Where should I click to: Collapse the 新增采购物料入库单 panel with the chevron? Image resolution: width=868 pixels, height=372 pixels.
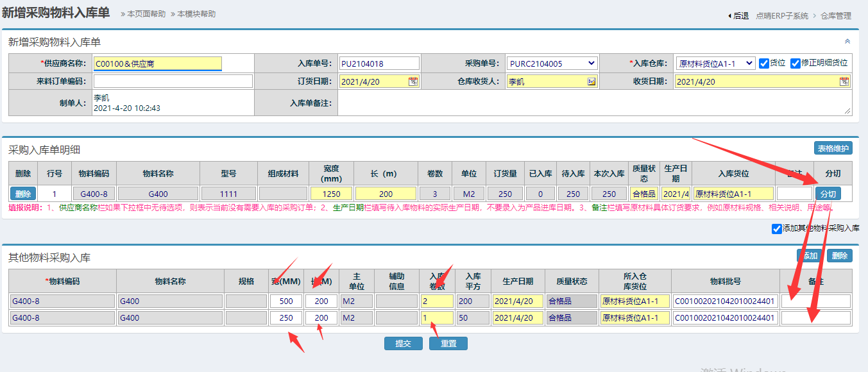pos(847,42)
